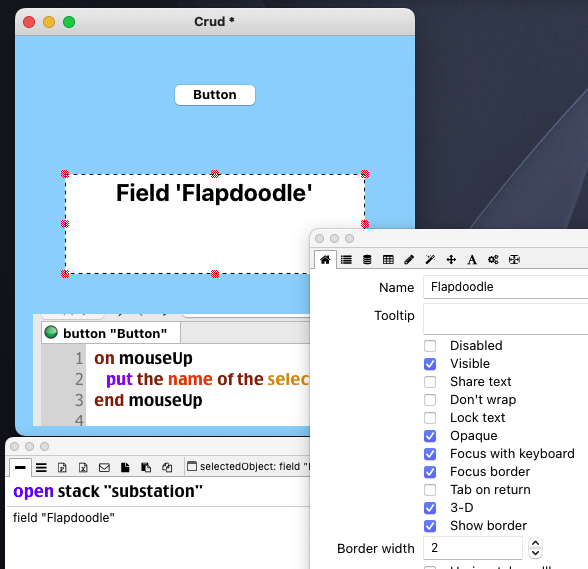The width and height of the screenshot is (588, 569).
Task: Uncheck the 3-D checkbox
Action: [430, 508]
